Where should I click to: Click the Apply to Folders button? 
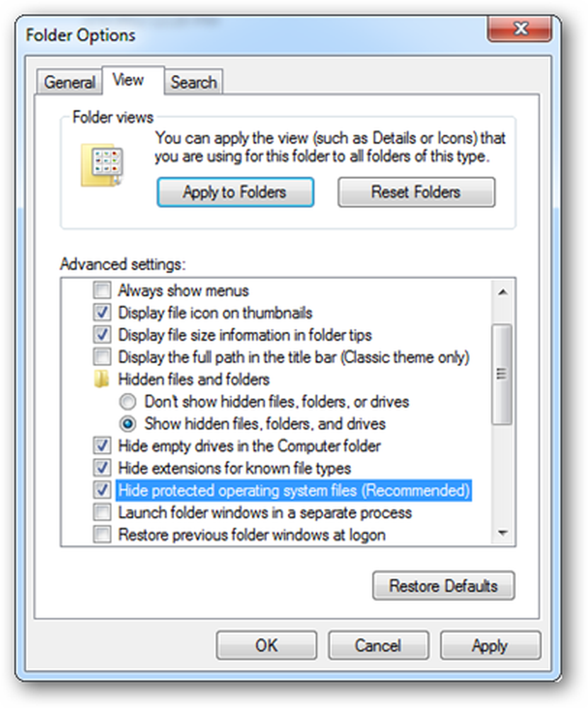pos(235,193)
